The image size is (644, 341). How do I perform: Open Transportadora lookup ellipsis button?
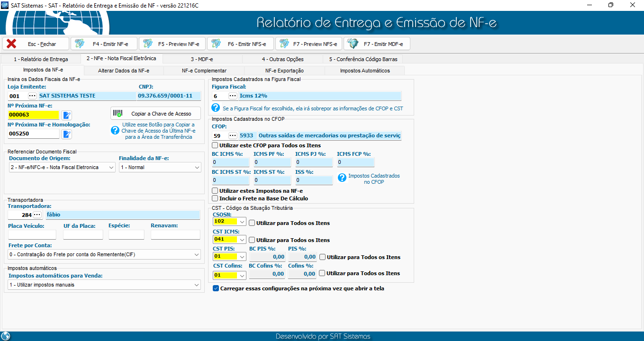tap(37, 215)
